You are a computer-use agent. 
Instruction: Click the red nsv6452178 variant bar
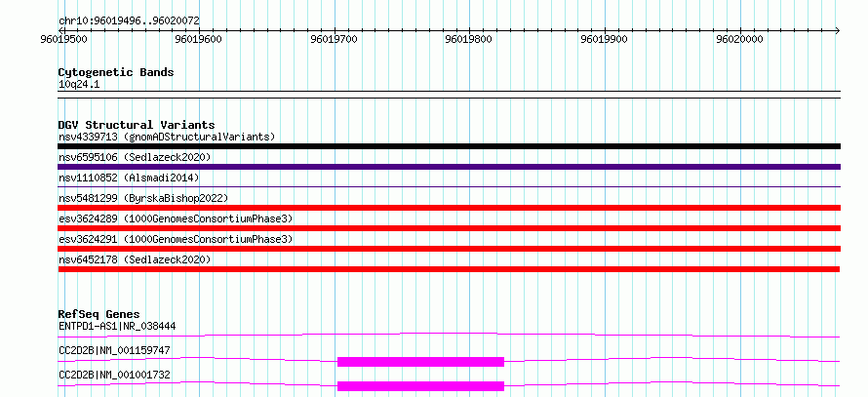pyautogui.click(x=449, y=269)
